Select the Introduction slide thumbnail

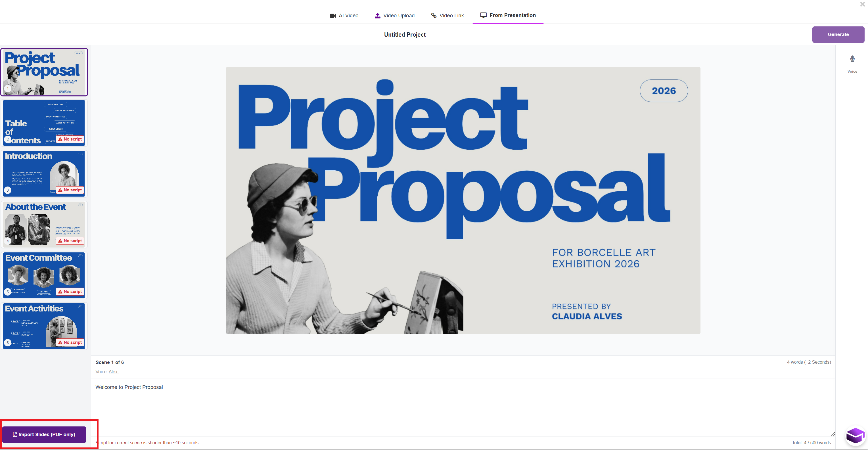click(x=44, y=173)
